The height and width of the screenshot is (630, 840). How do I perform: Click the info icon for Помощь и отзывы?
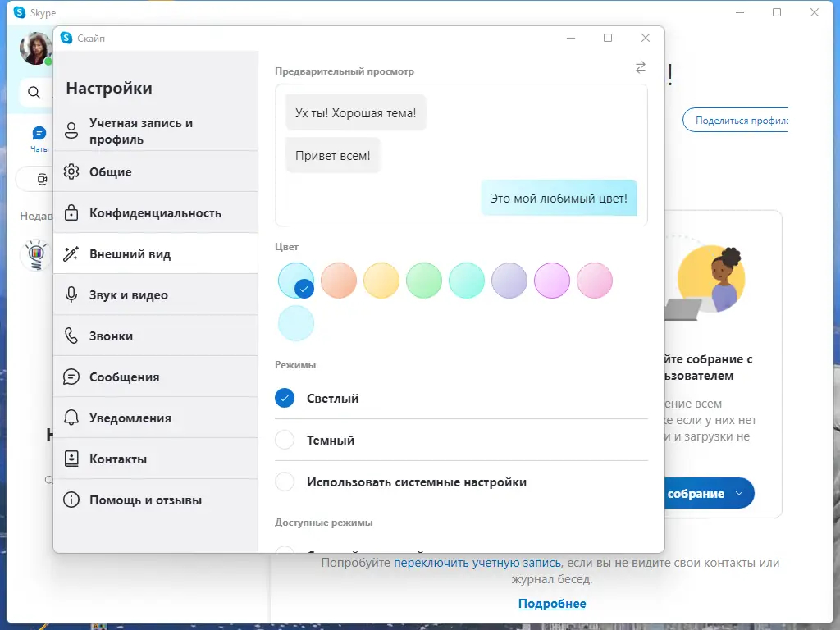[x=71, y=500]
